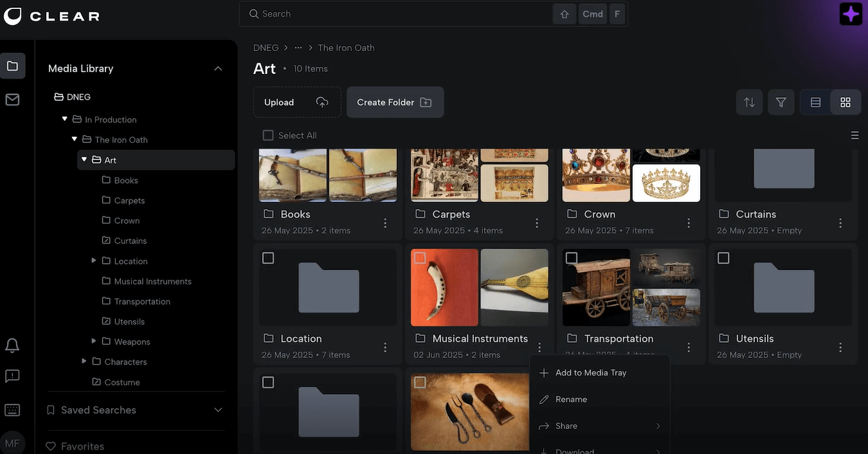Check the cutlery thumbnail card checkbox
This screenshot has width=868, height=454.
pyautogui.click(x=420, y=382)
